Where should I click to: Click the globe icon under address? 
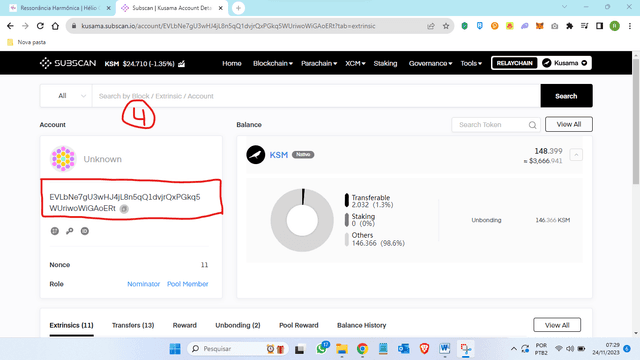point(55,231)
